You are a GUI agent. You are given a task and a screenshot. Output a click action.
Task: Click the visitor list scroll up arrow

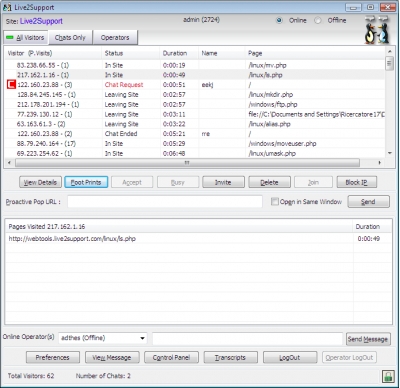(389, 52)
